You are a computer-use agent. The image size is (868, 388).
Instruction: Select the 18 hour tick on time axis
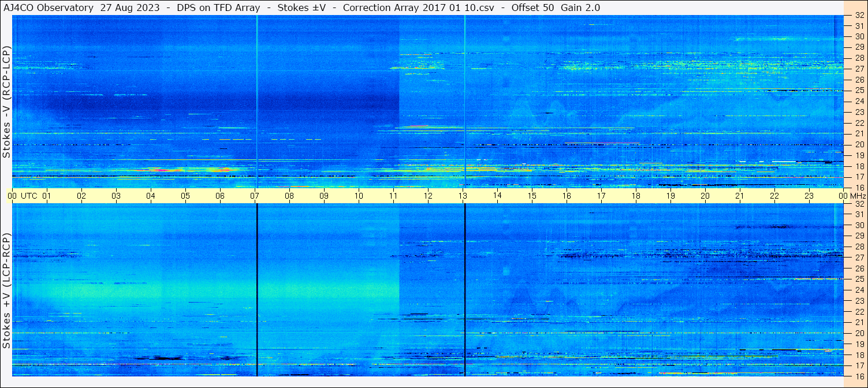tap(636, 196)
